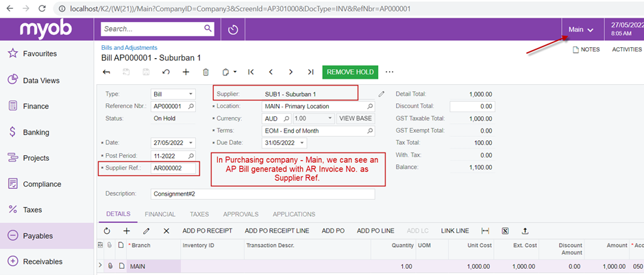The image size is (644, 275).
Task: Refresh the details grid
Action: coord(107,231)
